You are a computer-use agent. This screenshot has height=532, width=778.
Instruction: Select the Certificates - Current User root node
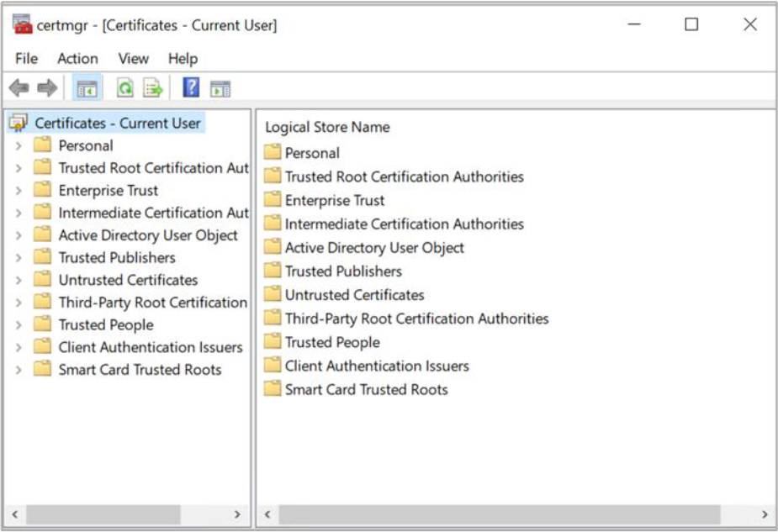coord(117,123)
